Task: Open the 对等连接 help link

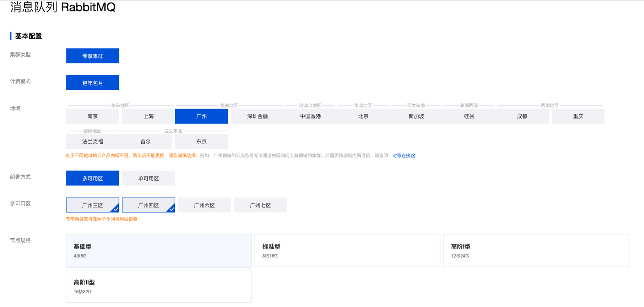Action: click(404, 155)
